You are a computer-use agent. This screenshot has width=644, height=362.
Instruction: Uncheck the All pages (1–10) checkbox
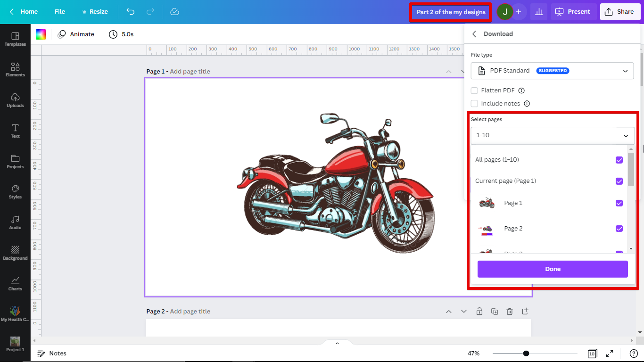pos(619,160)
